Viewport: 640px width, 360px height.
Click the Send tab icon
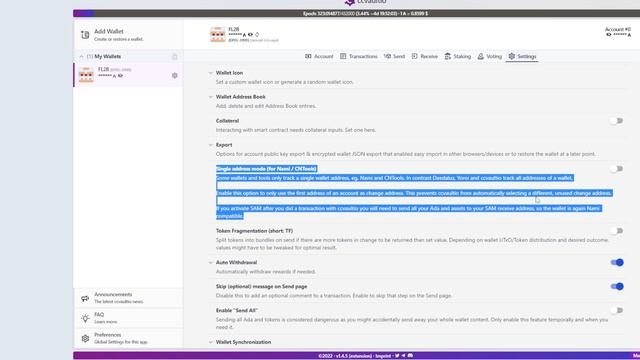[387, 56]
